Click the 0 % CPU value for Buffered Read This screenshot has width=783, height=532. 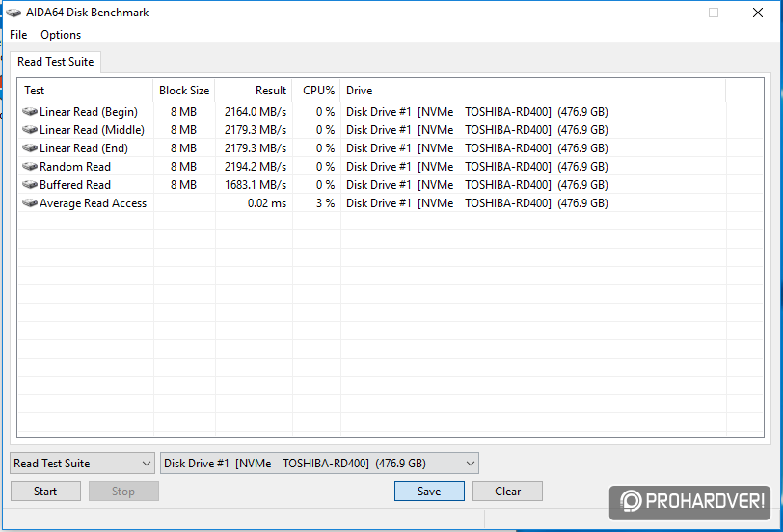pyautogui.click(x=325, y=185)
